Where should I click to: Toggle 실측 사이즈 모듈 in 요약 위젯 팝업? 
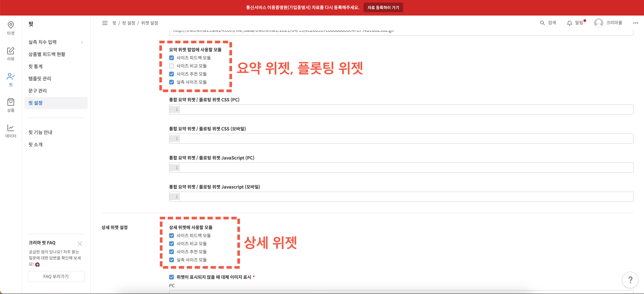tap(171, 82)
